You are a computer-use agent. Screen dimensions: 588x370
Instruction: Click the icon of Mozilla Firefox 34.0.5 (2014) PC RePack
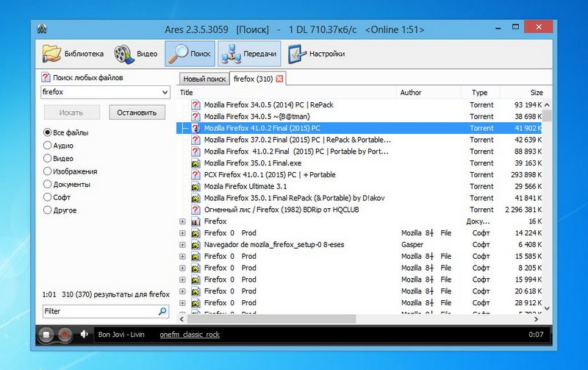196,104
